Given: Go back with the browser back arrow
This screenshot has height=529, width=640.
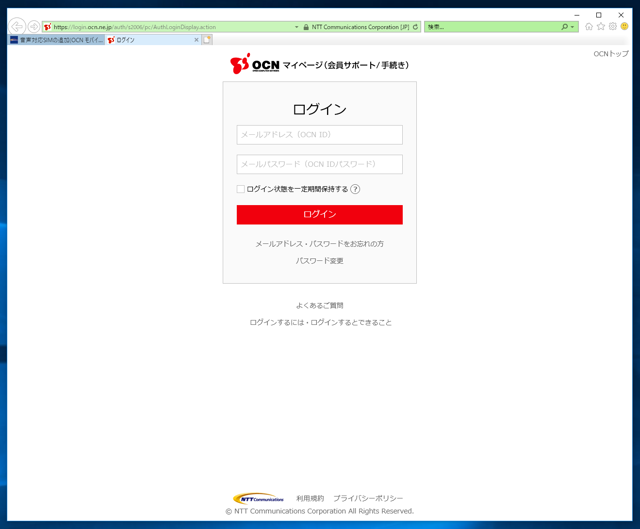Looking at the screenshot, I should point(17,27).
